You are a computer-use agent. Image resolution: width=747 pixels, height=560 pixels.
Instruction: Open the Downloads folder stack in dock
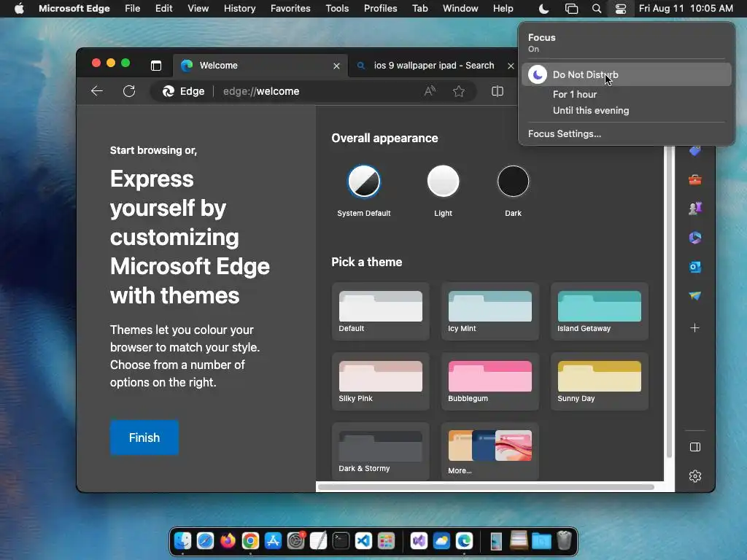(541, 541)
